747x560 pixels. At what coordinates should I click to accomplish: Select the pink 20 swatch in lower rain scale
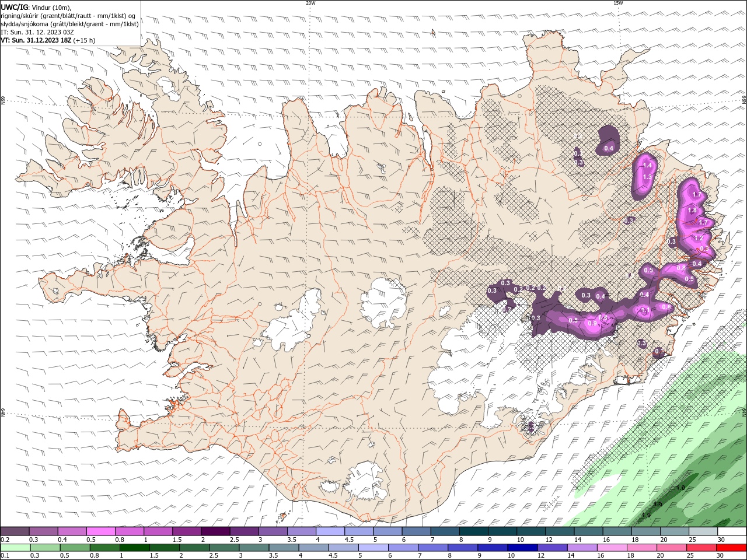click(671, 548)
